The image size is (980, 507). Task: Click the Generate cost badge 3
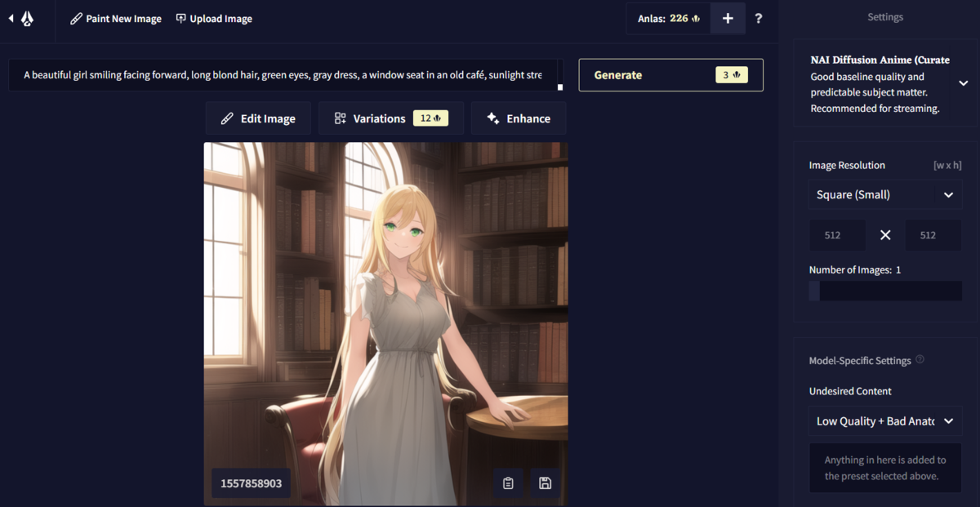[x=731, y=75]
